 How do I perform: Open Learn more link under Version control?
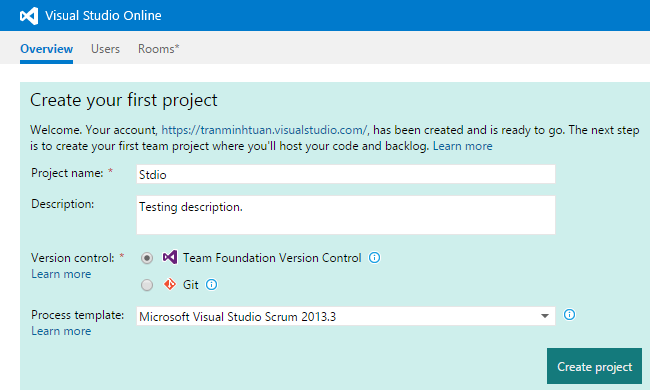tap(61, 274)
